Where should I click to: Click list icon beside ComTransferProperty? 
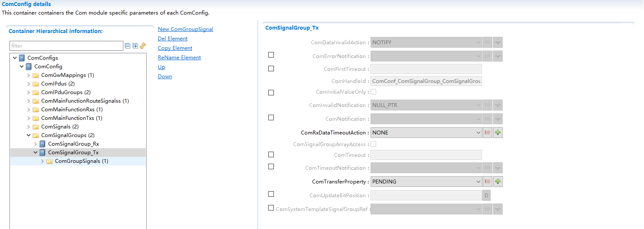(488, 182)
